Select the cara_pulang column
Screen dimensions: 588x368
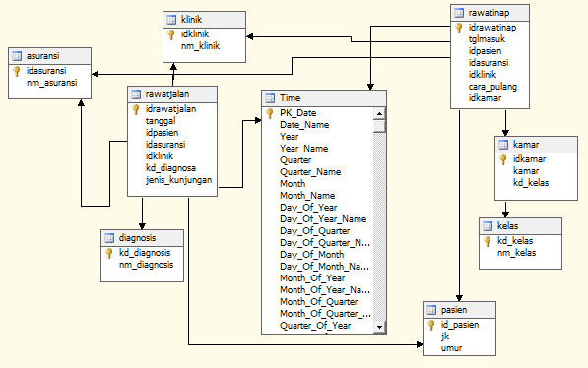(492, 87)
